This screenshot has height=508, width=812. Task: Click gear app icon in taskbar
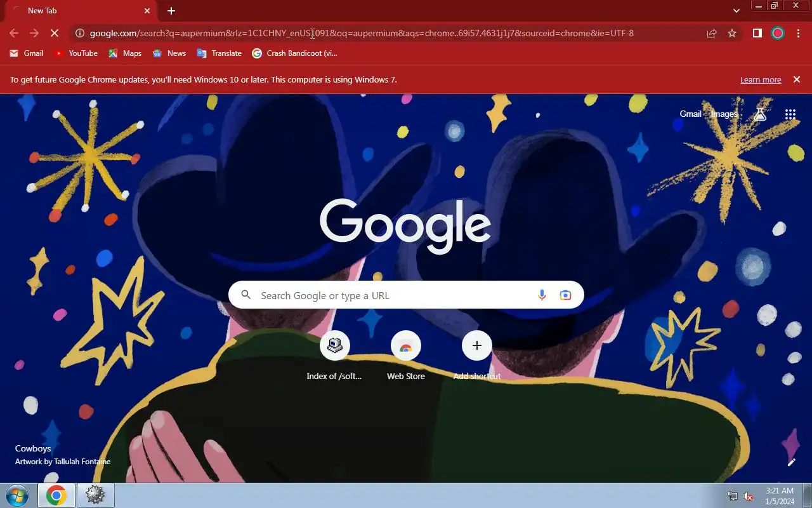pos(96,495)
